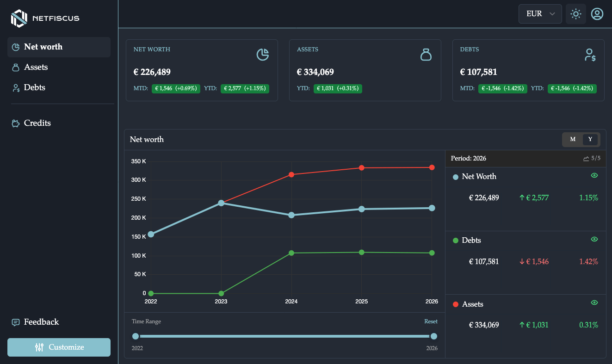612x364 pixels.
Task: Hide the Assets line using the eye icon
Action: (x=594, y=302)
